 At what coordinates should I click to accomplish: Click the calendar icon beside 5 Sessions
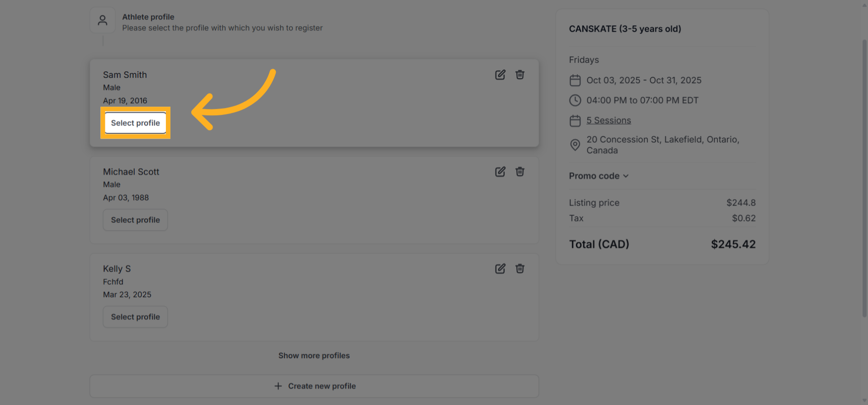[x=575, y=121]
